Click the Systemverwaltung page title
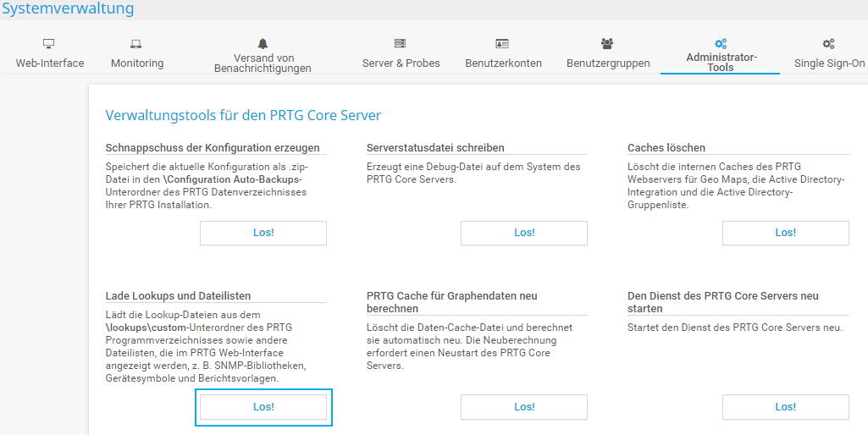This screenshot has width=868, height=435. [68, 8]
